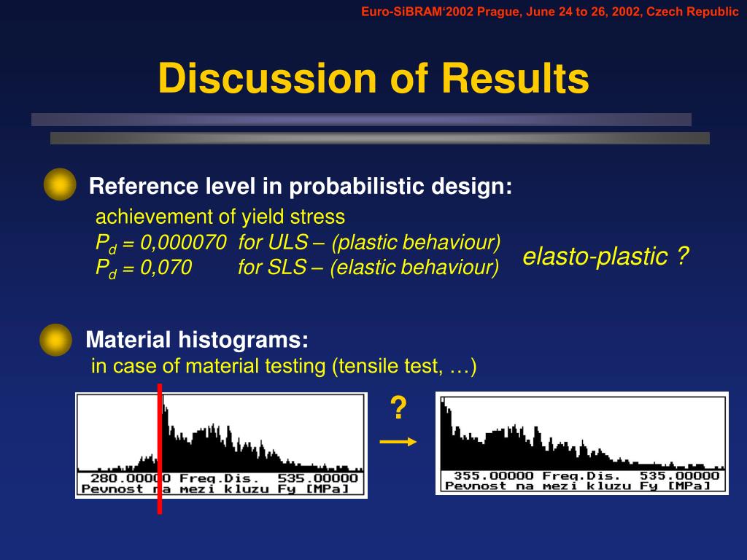
Task: Click 'for ULS – (plastic behaviour)' text
Action: [370, 242]
